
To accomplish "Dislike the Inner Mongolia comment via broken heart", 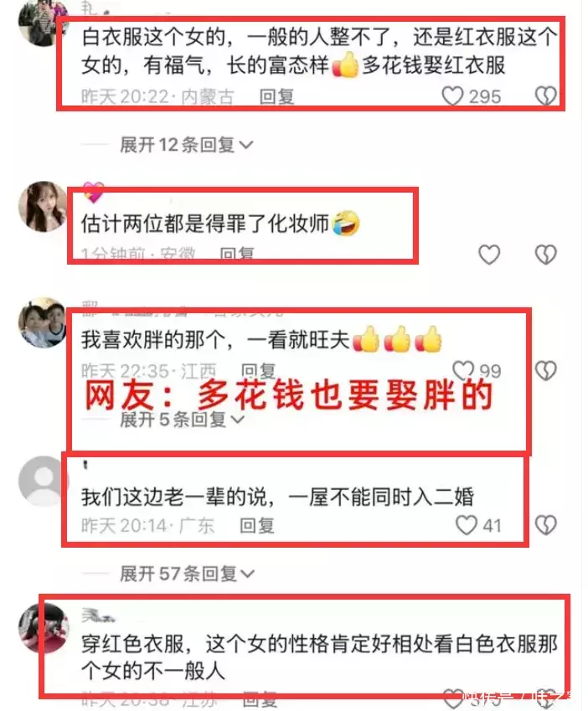I will pos(545,95).
